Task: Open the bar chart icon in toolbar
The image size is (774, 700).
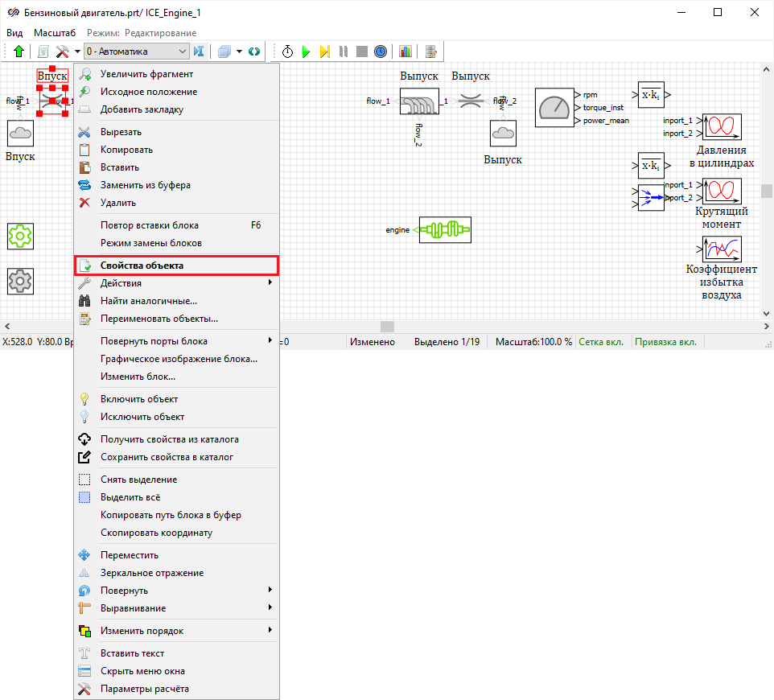Action: tap(405, 51)
